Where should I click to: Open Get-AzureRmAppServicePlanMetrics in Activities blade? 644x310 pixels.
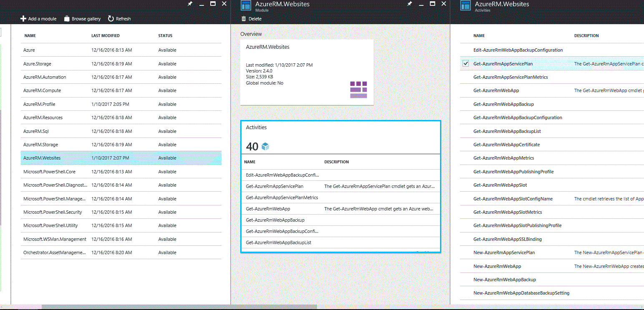tap(511, 77)
